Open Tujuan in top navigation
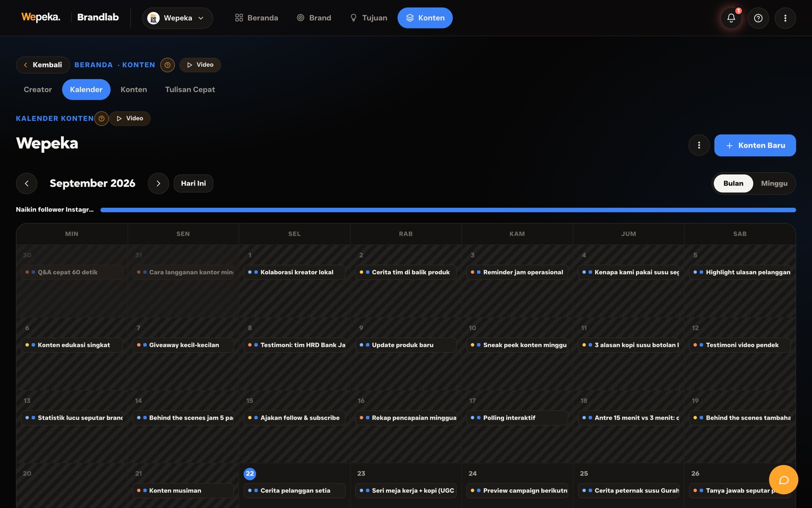 click(x=368, y=18)
